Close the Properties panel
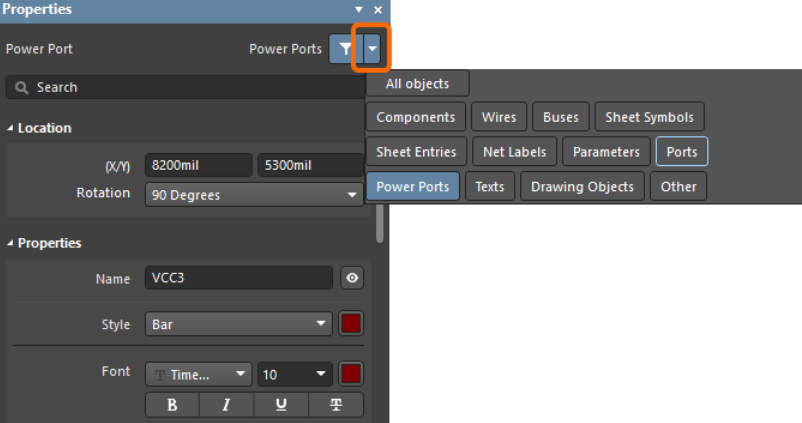Screen dimensions: 802x423 tap(378, 9)
